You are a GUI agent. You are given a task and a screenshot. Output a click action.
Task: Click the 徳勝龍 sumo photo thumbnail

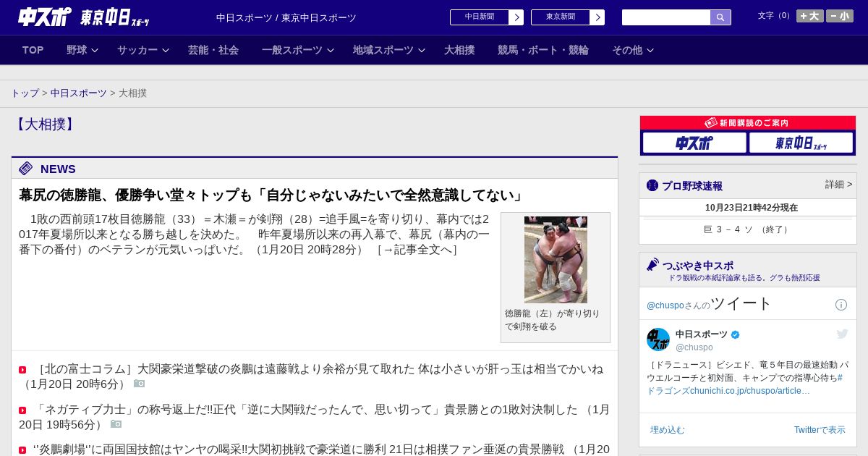pyautogui.click(x=556, y=260)
